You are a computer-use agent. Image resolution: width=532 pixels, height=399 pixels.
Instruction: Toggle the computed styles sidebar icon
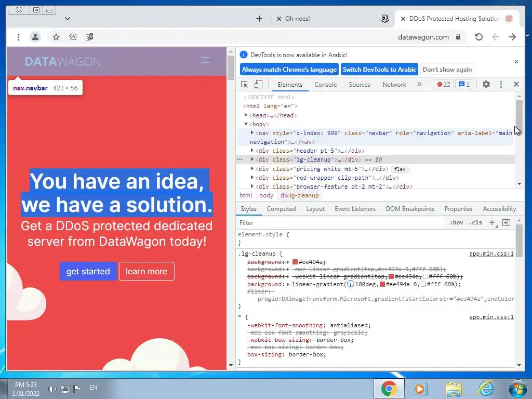[x=506, y=222]
